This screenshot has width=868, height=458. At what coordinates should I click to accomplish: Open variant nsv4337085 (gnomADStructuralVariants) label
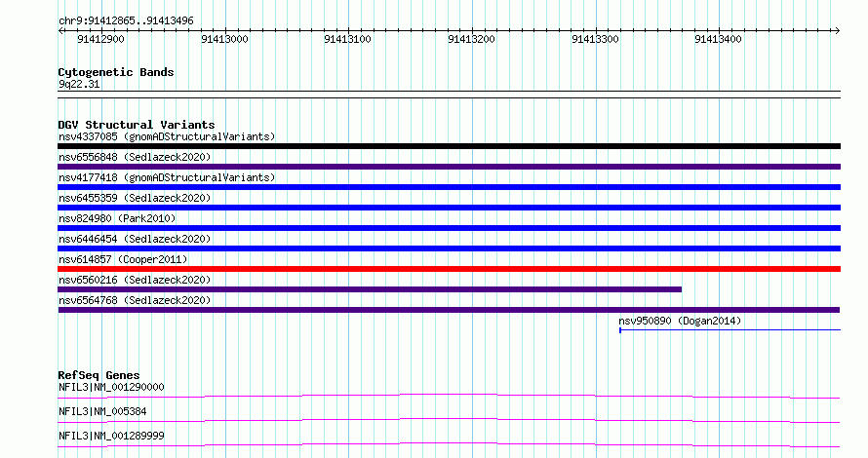(167, 136)
